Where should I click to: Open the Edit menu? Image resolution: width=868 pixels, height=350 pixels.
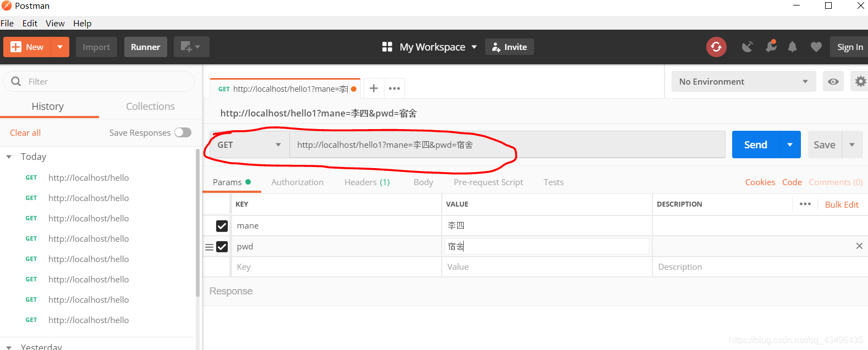pos(30,23)
